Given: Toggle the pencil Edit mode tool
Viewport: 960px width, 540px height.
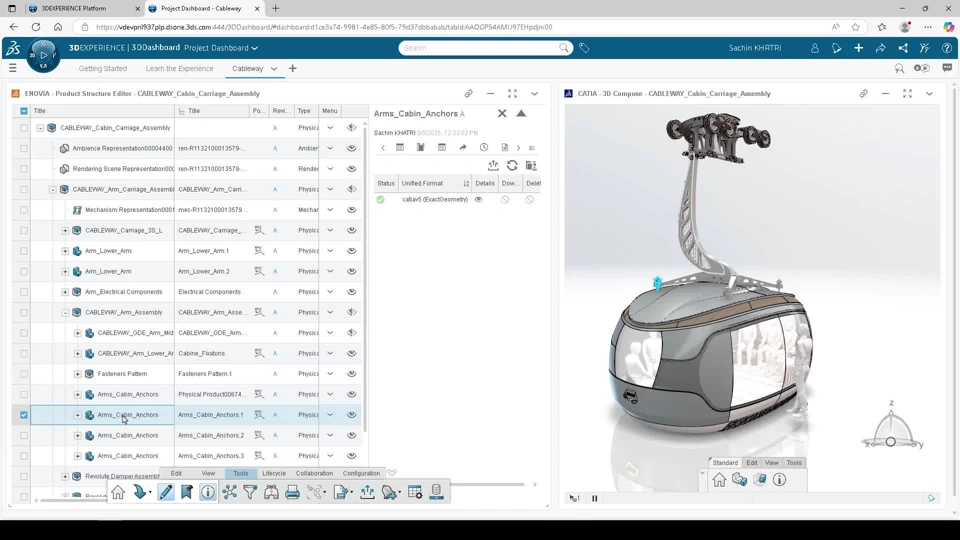Looking at the screenshot, I should point(166,492).
